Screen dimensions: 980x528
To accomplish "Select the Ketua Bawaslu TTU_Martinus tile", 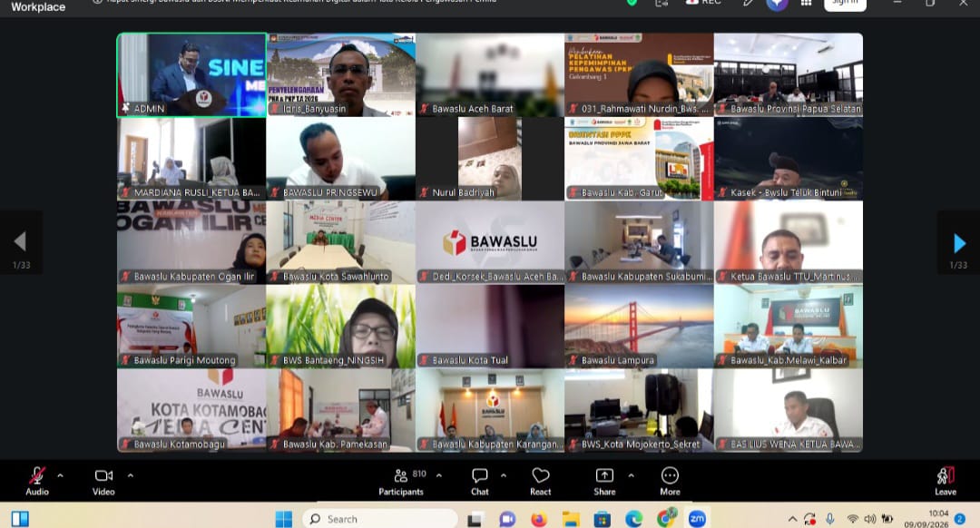I will tap(789, 242).
